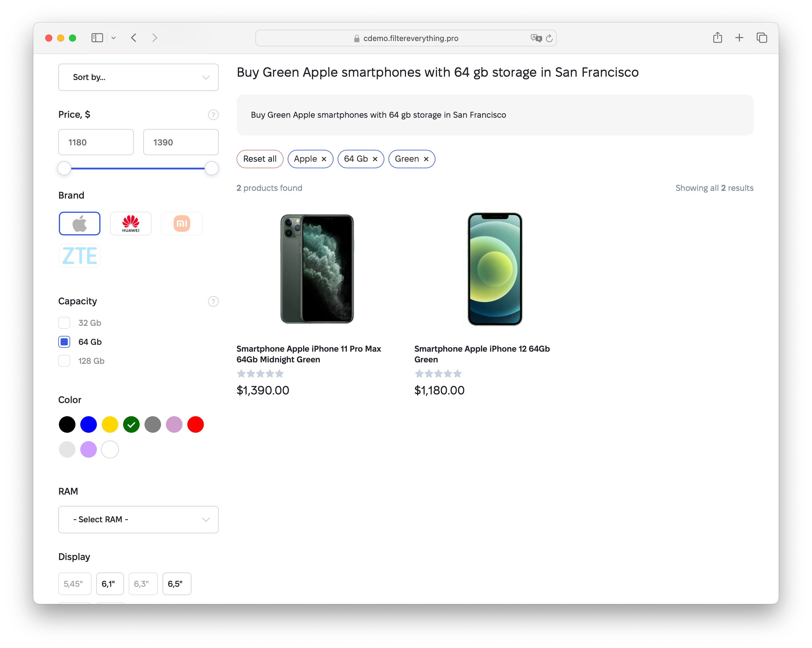Choose the Xiaomi brand filter
812x648 pixels.
pyautogui.click(x=182, y=223)
